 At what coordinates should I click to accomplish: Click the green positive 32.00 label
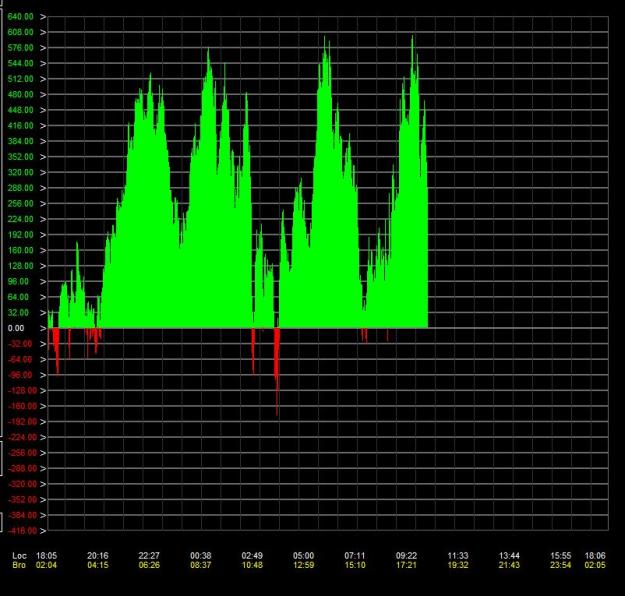pyautogui.click(x=18, y=313)
